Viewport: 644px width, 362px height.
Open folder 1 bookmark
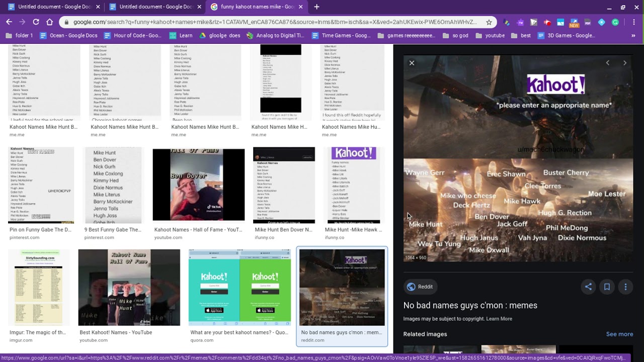point(20,36)
